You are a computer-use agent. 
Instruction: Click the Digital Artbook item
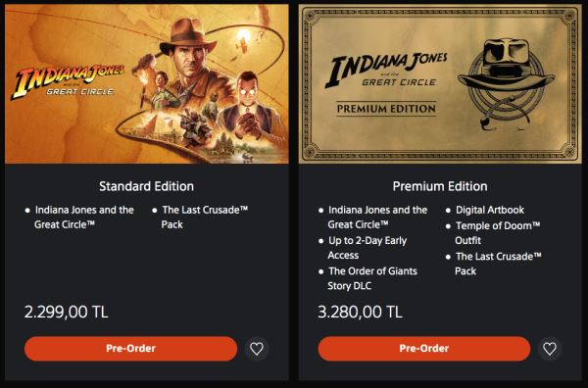[x=490, y=210]
